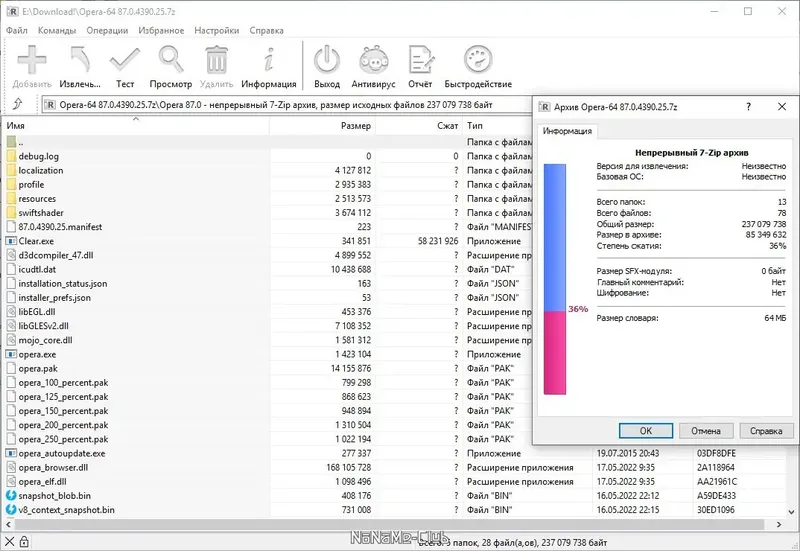Select opera_100_percent.pak file
This screenshot has height=551, width=800.
63,383
